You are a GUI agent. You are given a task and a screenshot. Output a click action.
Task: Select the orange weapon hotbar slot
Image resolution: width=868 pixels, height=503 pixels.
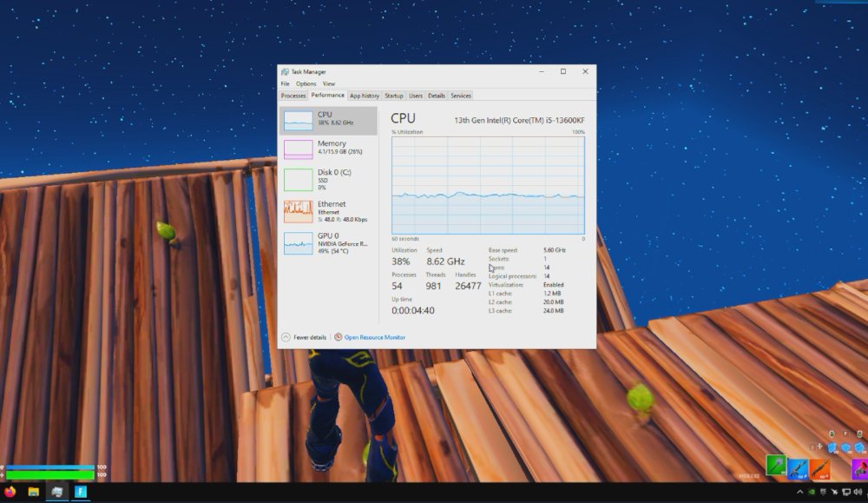819,468
